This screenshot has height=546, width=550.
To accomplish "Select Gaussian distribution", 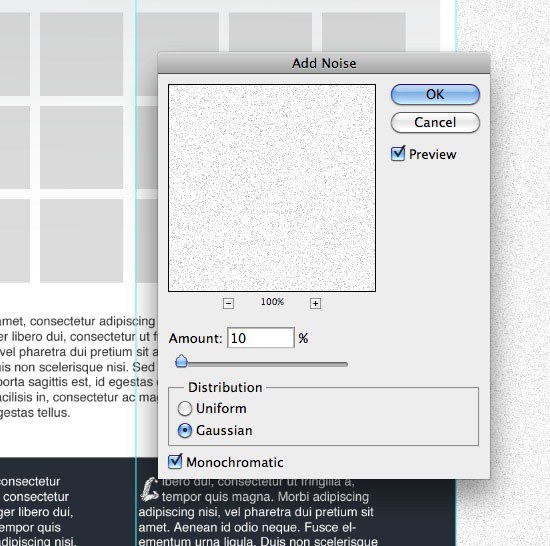I will [185, 431].
